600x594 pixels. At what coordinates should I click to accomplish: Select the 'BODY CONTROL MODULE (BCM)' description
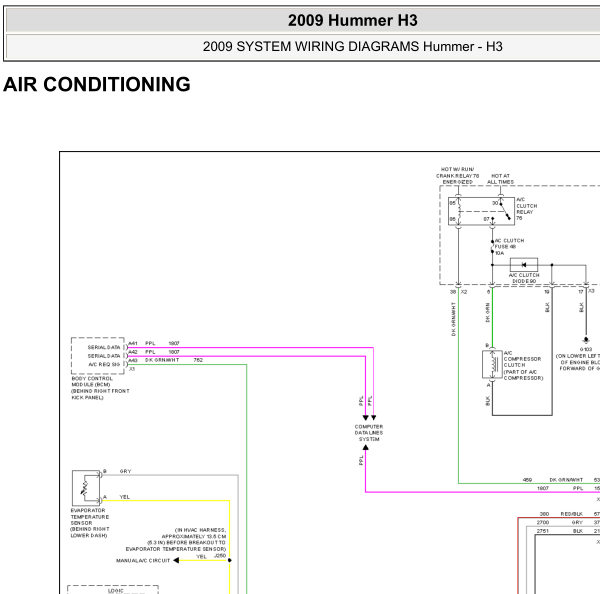100,388
